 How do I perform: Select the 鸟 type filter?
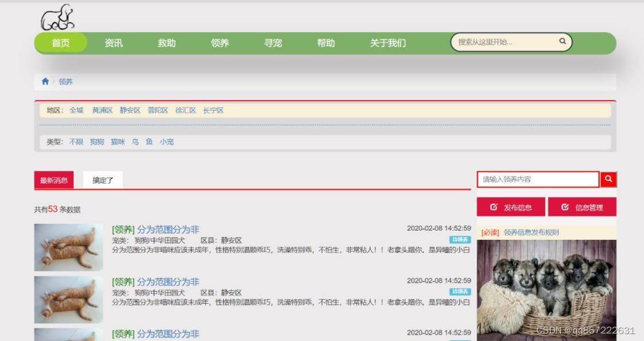135,141
